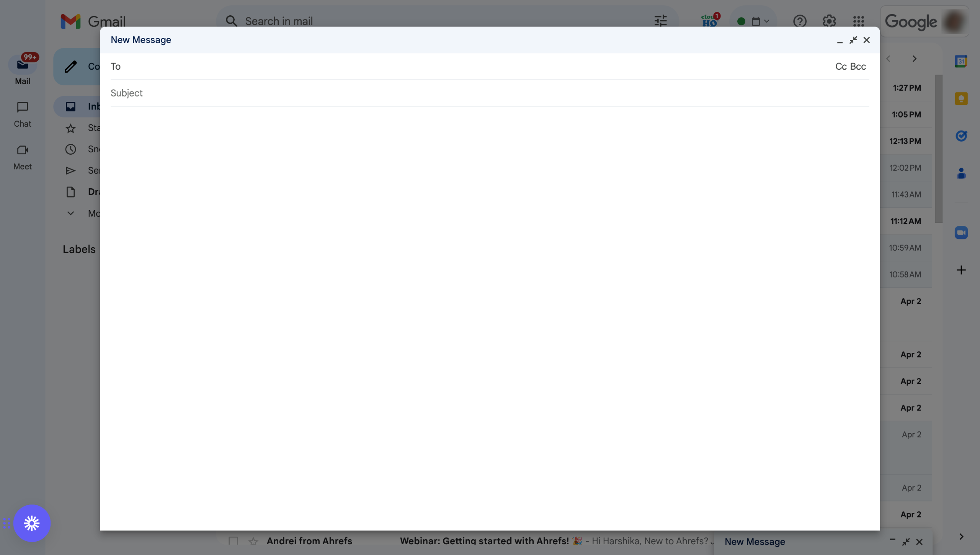Open the email received at 10:59 AM
The height and width of the screenshot is (555, 980).
click(x=905, y=248)
